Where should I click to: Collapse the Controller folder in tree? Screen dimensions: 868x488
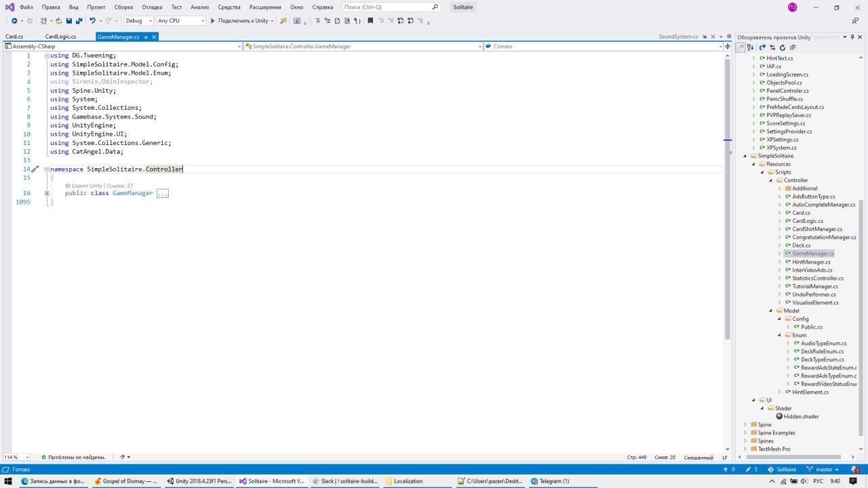click(x=771, y=180)
